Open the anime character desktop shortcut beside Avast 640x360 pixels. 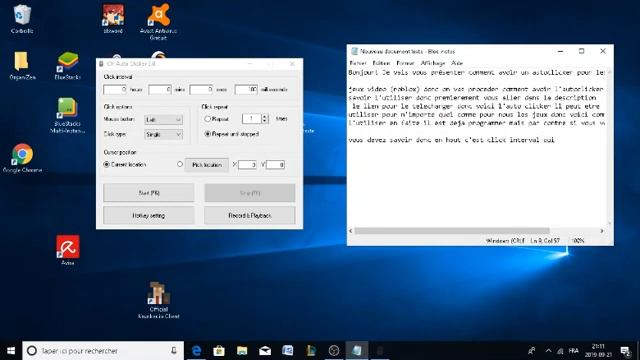pos(113,18)
